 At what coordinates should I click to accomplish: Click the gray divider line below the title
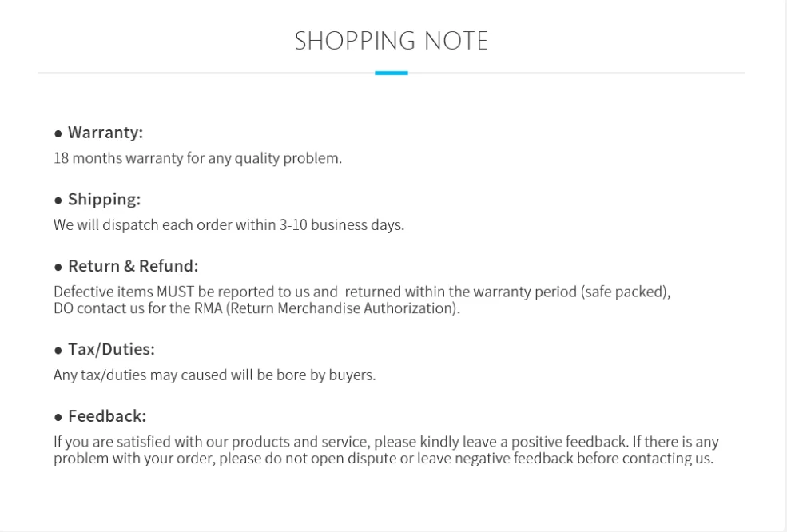click(x=200, y=73)
